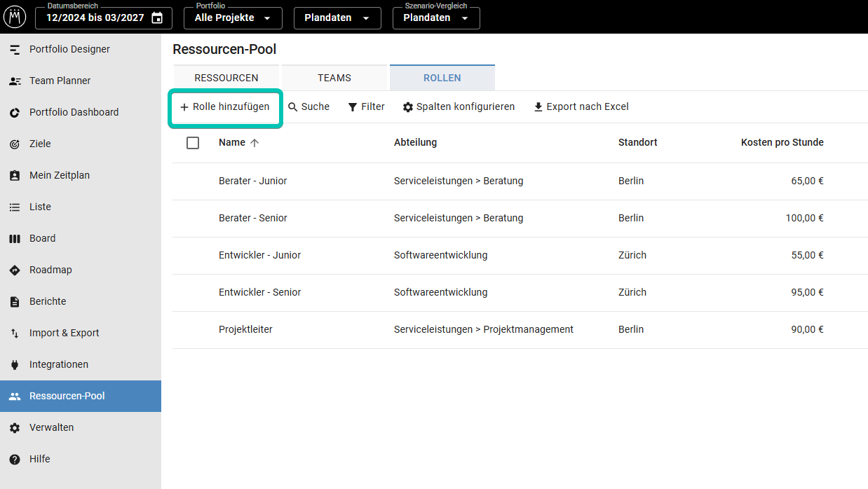Click the Filter funnel icon
Screen dimensions: 868x489
[353, 107]
